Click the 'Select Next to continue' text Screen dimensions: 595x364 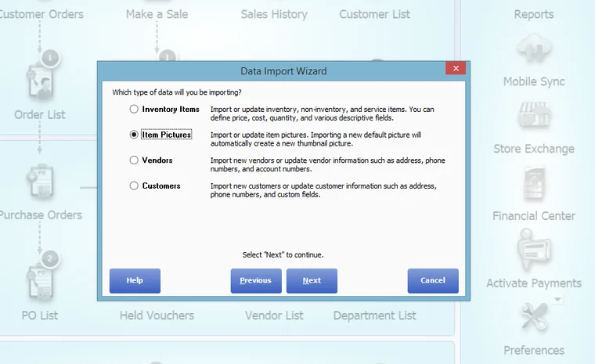283,254
